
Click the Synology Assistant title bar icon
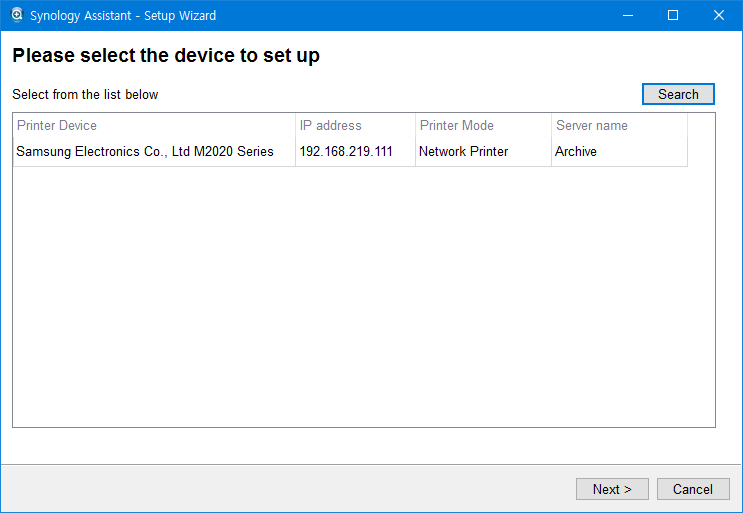16,15
